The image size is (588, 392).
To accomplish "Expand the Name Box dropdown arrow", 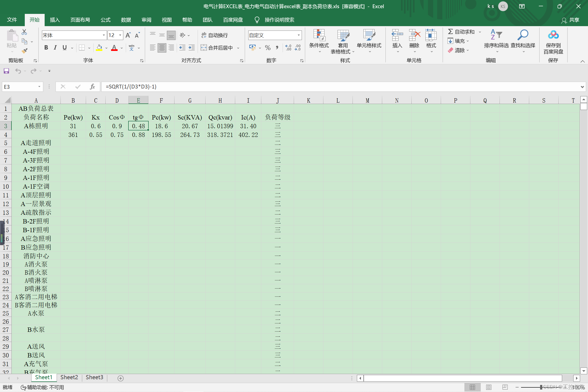I will pos(39,87).
